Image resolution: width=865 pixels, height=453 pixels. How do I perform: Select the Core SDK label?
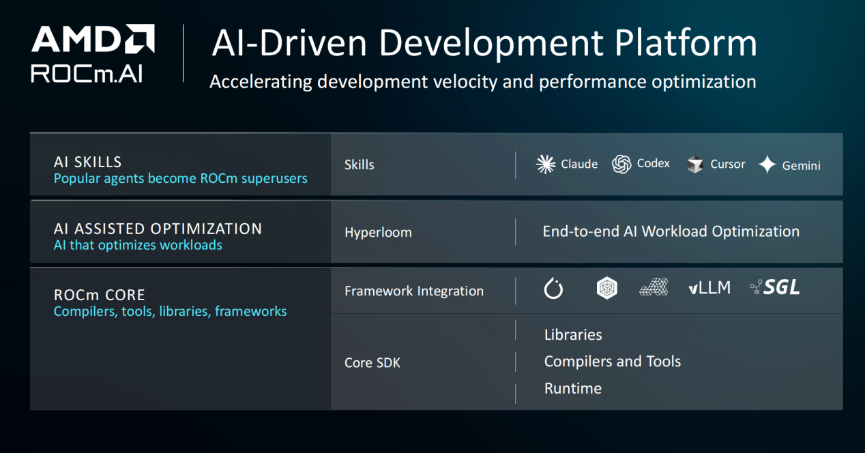[372, 363]
